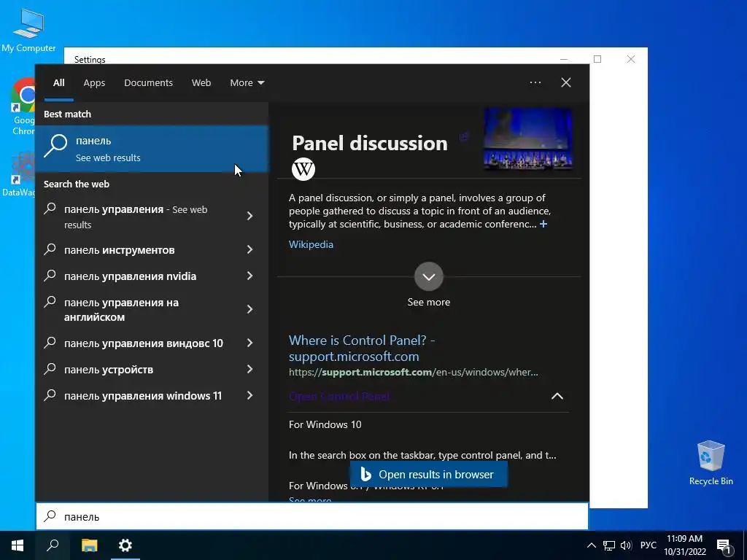Open the My Computer desktop icon
The width and height of the screenshot is (747, 560).
point(28,29)
